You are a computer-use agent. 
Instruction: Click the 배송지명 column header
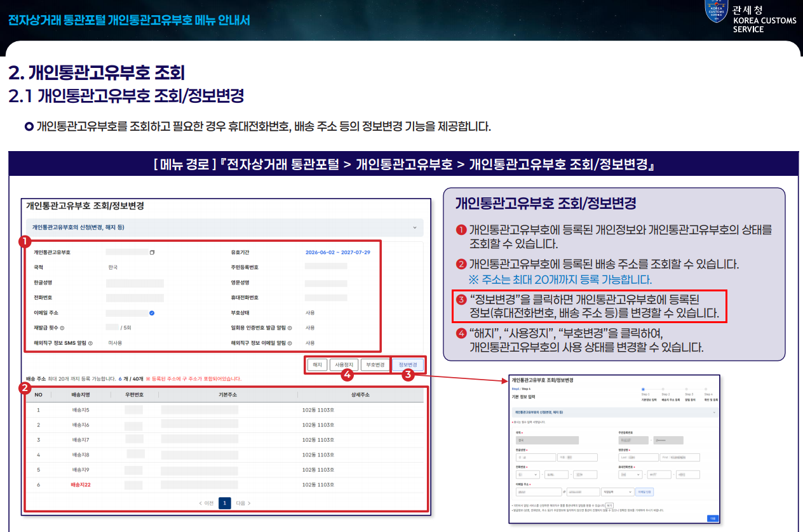pos(81,395)
